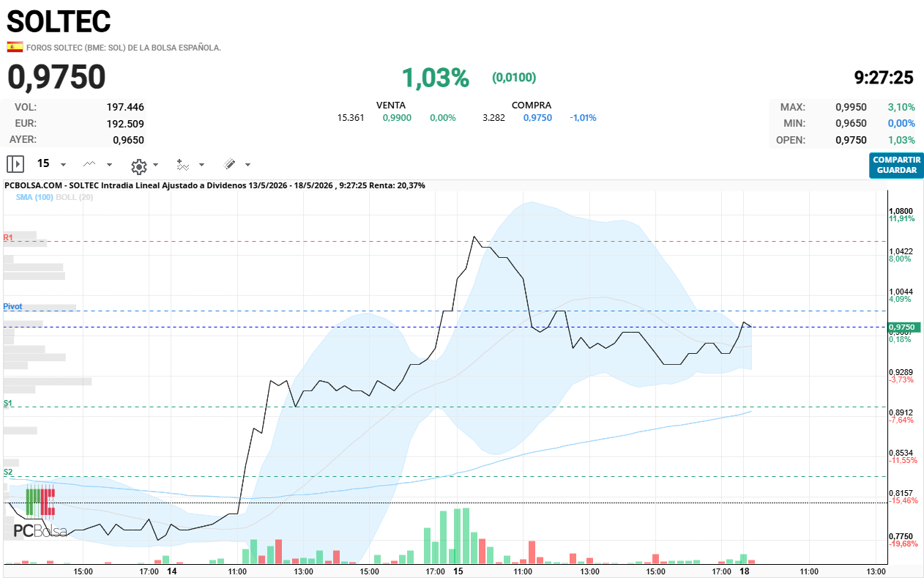Click the EUR value 192.509
Image resolution: width=924 pixels, height=578 pixels.
pyautogui.click(x=125, y=123)
